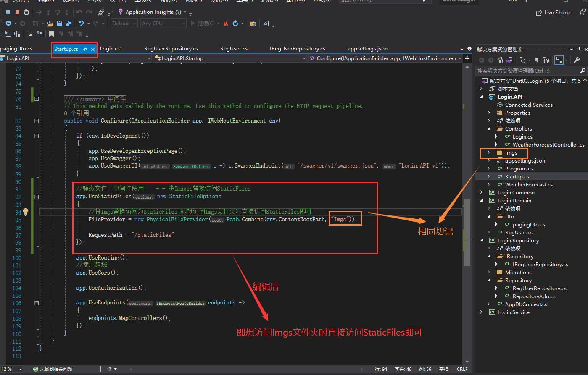The image size is (588, 375).
Task: Select AppDbContext.cs in Solution Explorer
Action: 526,304
